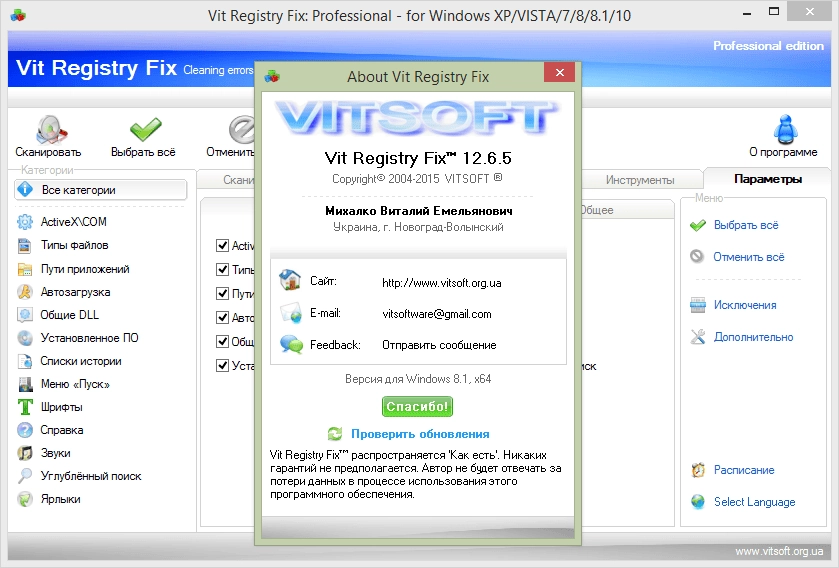Screen dimensions: 839x568
Task: Select the Списки истории category icon
Action: click(x=25, y=361)
